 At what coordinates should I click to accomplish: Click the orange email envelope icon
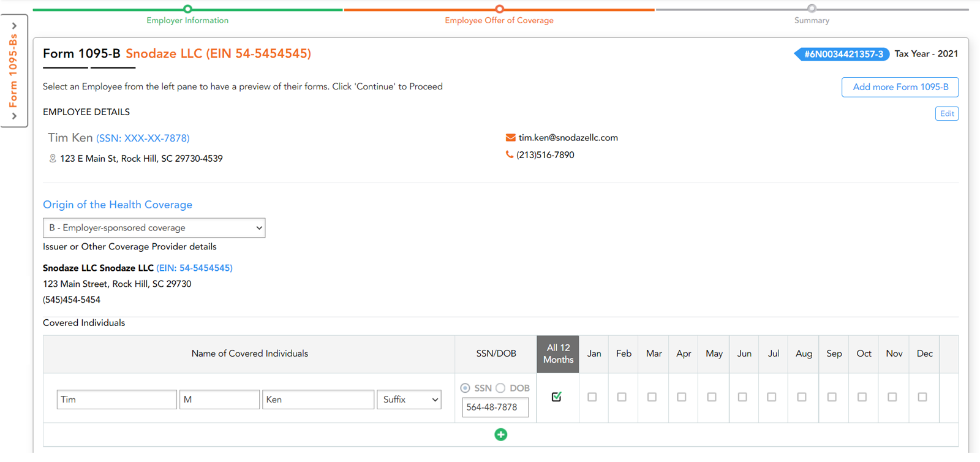[x=510, y=138]
